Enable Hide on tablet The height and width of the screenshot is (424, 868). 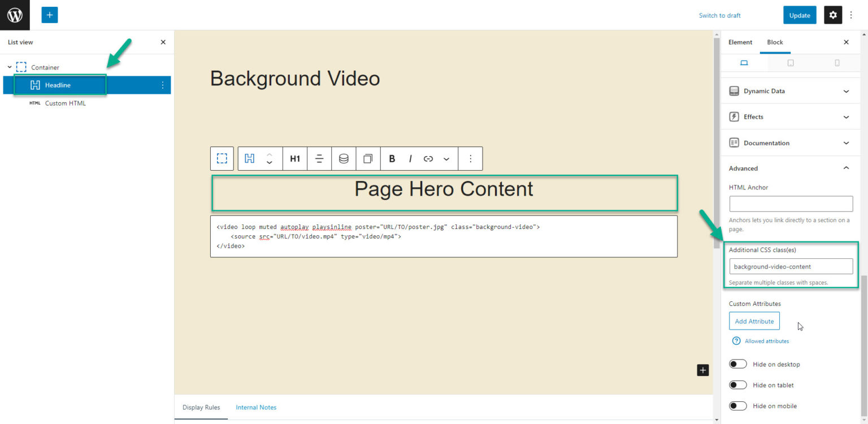point(737,384)
